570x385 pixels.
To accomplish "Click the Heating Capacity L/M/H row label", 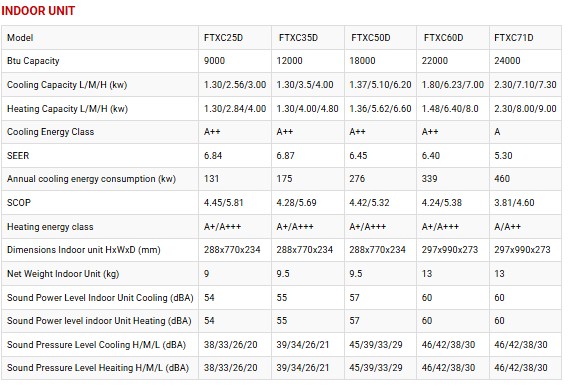I will click(x=67, y=109).
